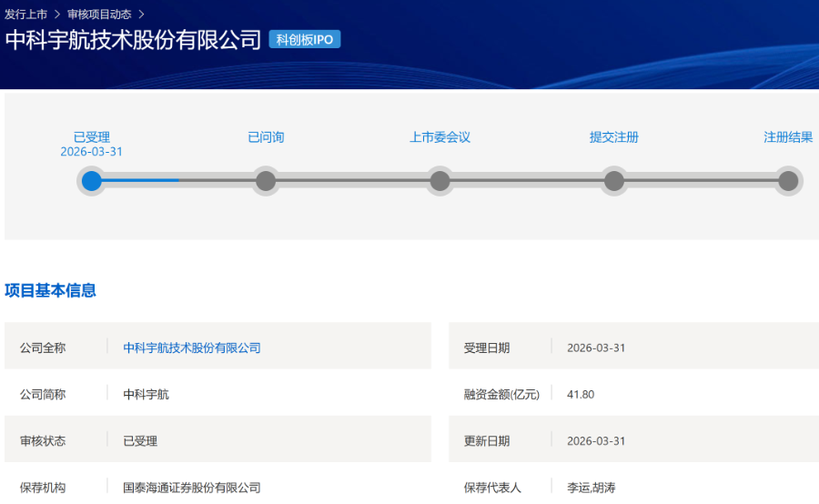Click the 上市委会议 stage node circle
This screenshot has width=819, height=504.
440,181
